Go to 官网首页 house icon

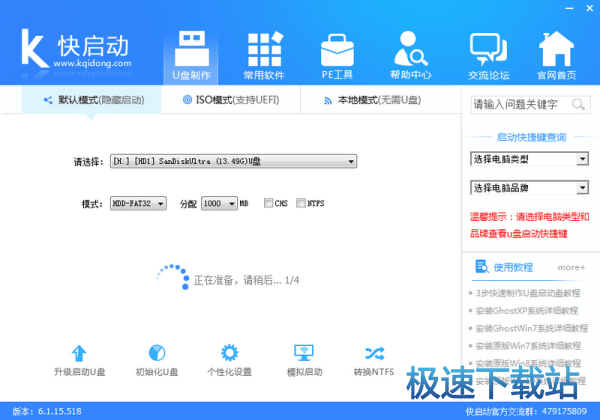click(x=556, y=49)
